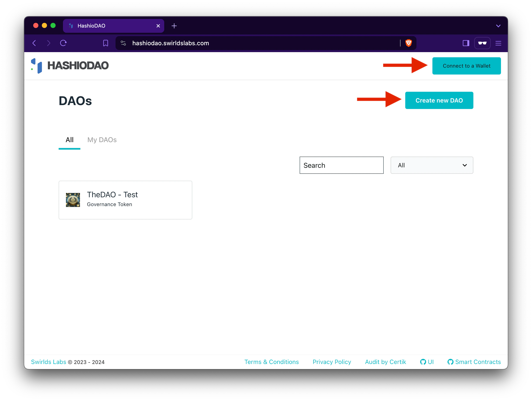The image size is (532, 401).
Task: Expand the All filter dropdown
Action: (432, 165)
